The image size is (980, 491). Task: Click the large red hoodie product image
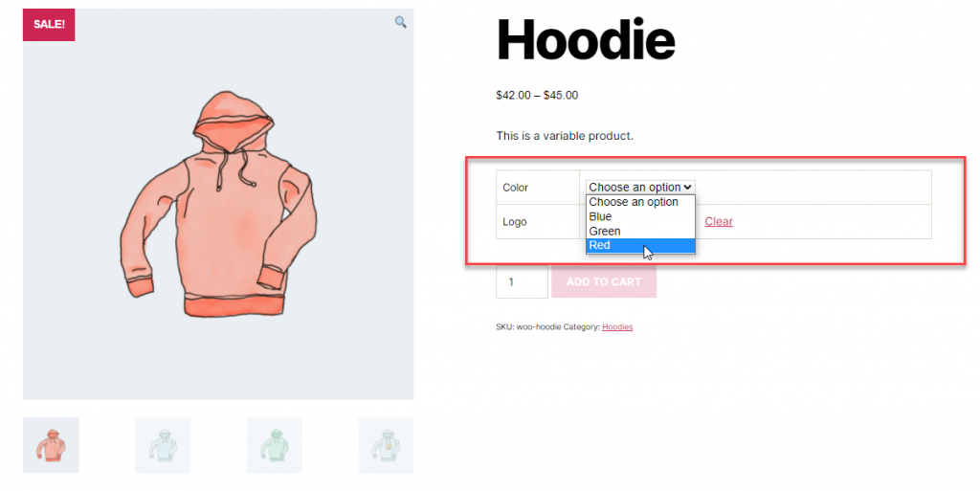[218, 204]
